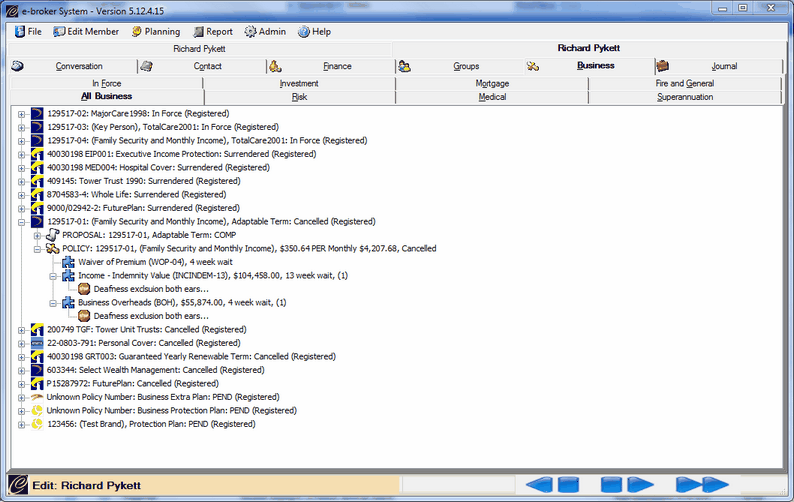Switch to the Groups tab

(x=460, y=66)
